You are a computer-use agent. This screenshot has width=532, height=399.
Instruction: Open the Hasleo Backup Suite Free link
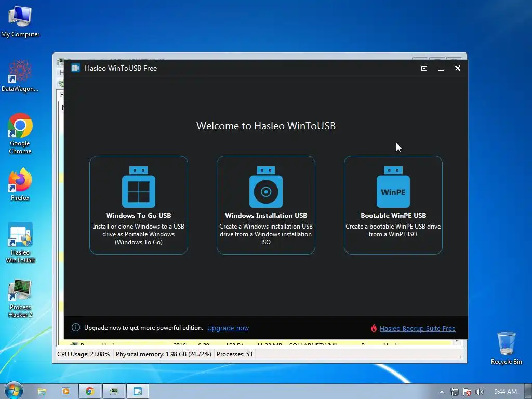click(417, 328)
